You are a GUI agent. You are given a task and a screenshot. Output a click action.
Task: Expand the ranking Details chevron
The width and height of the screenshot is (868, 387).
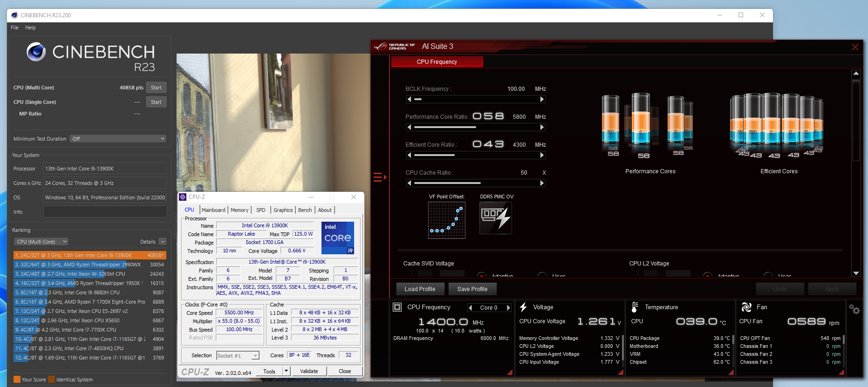click(x=163, y=242)
